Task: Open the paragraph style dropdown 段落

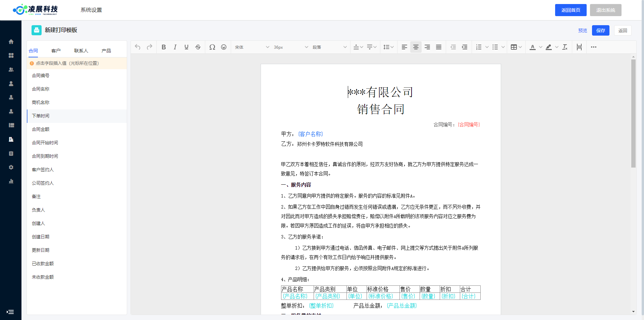Action: [x=329, y=47]
